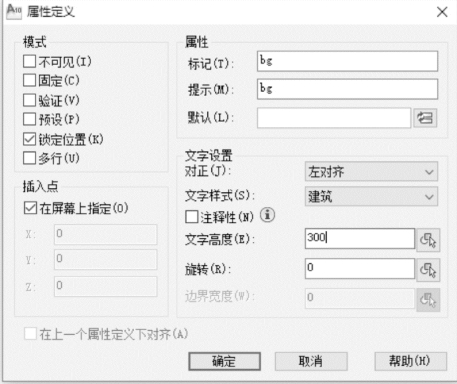Expand the 文字样式(S) dropdown showing 建筑
Viewport: 457px width, 384px height.
[371, 196]
